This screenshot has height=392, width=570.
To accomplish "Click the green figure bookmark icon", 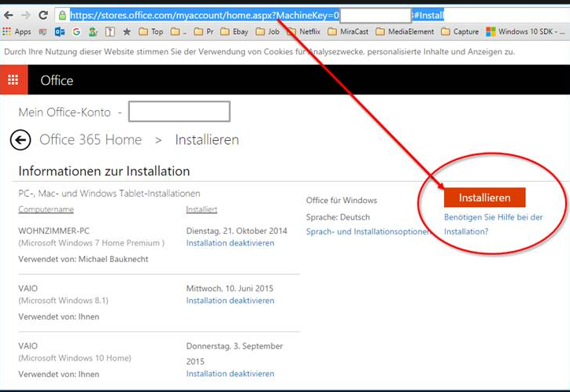I will (93, 31).
